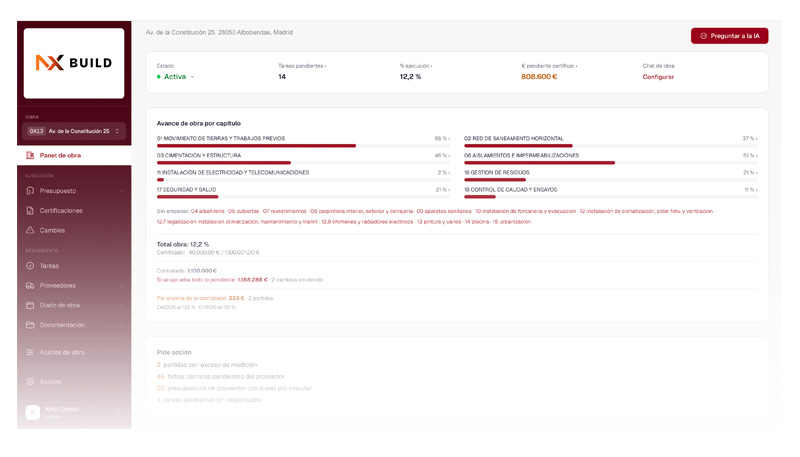Screen dimensions: 800x457
Task: Open the Activa estado dropdown
Action: point(176,77)
